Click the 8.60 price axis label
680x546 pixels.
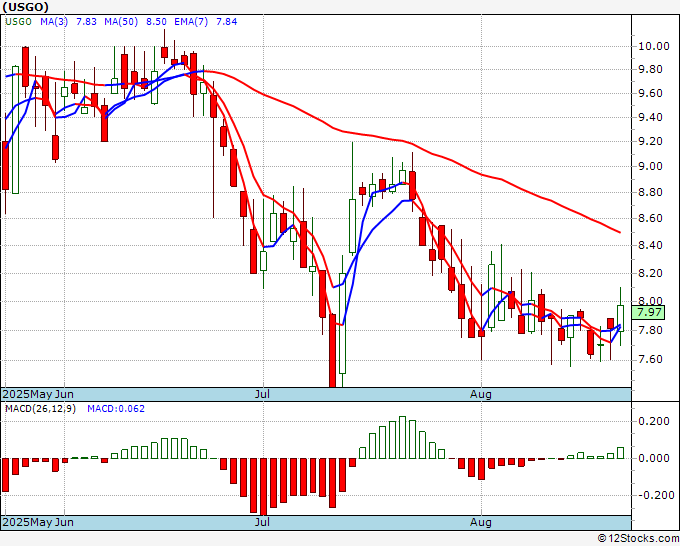point(649,218)
